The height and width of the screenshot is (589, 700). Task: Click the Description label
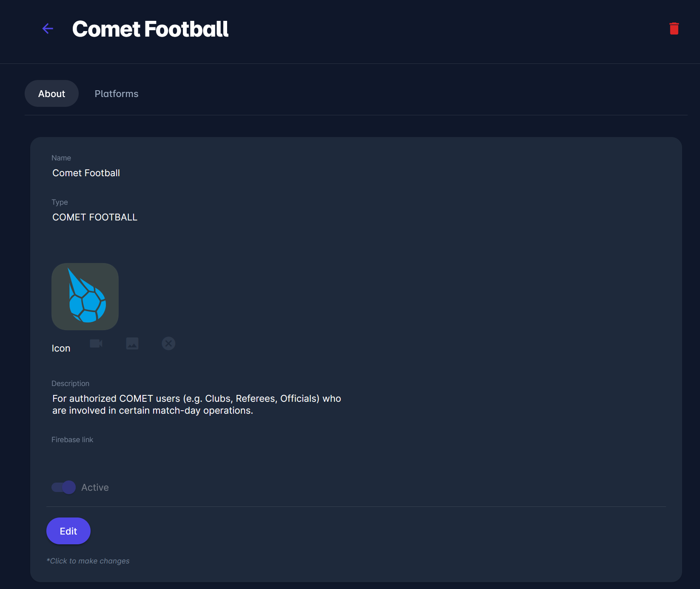point(70,383)
